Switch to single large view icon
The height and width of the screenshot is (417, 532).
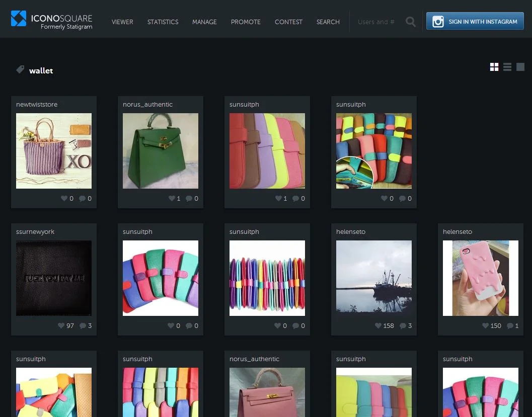click(x=520, y=67)
